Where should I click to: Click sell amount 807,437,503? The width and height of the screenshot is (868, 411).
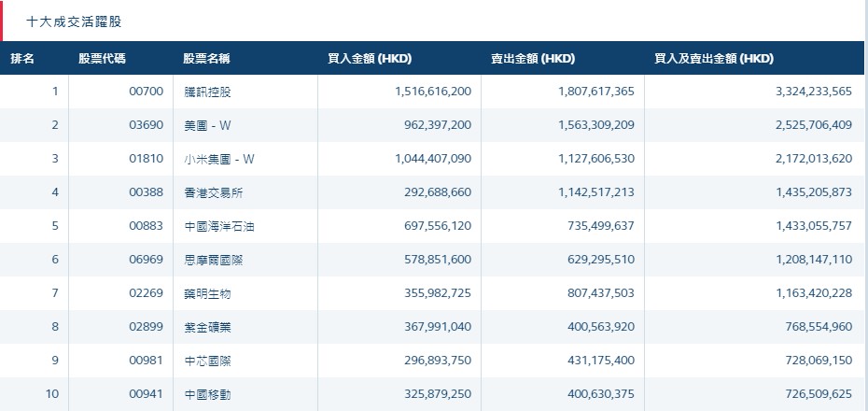click(x=601, y=293)
